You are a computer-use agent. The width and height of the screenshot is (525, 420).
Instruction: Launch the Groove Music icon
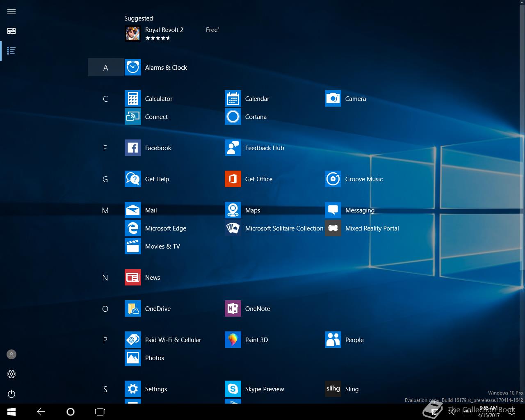point(333,179)
